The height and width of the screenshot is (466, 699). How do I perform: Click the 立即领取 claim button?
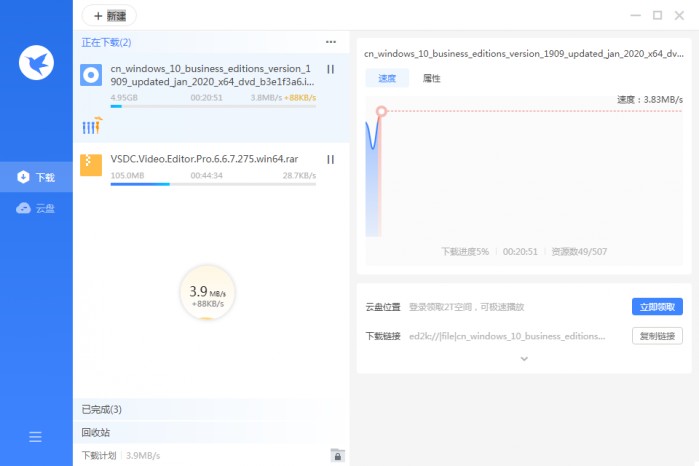[657, 307]
